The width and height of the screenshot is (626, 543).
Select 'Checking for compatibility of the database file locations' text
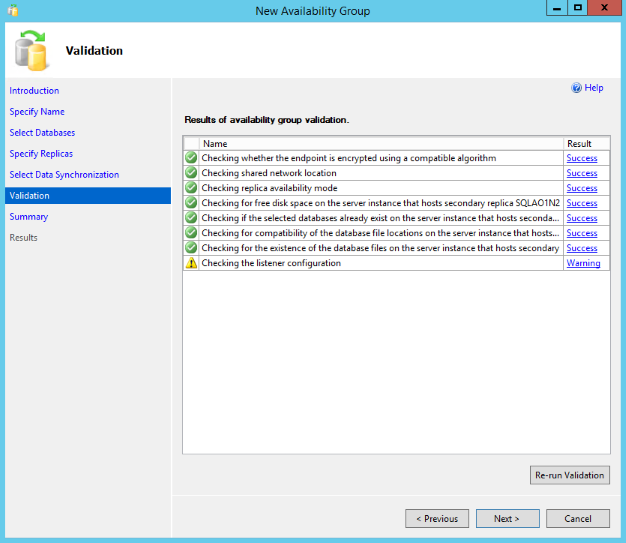point(380,233)
